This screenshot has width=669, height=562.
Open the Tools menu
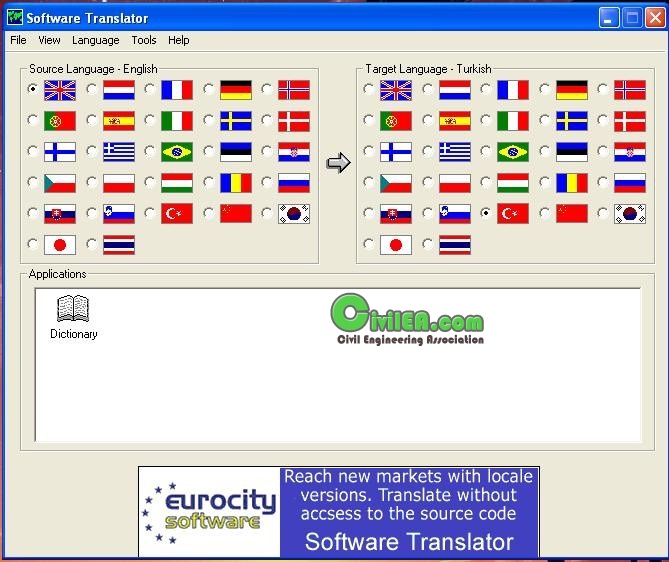click(x=144, y=40)
